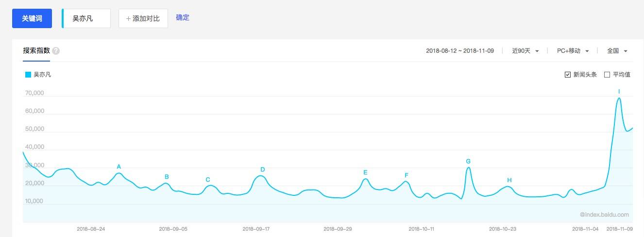
Task: Click news marker D on the chart
Action: (x=263, y=170)
